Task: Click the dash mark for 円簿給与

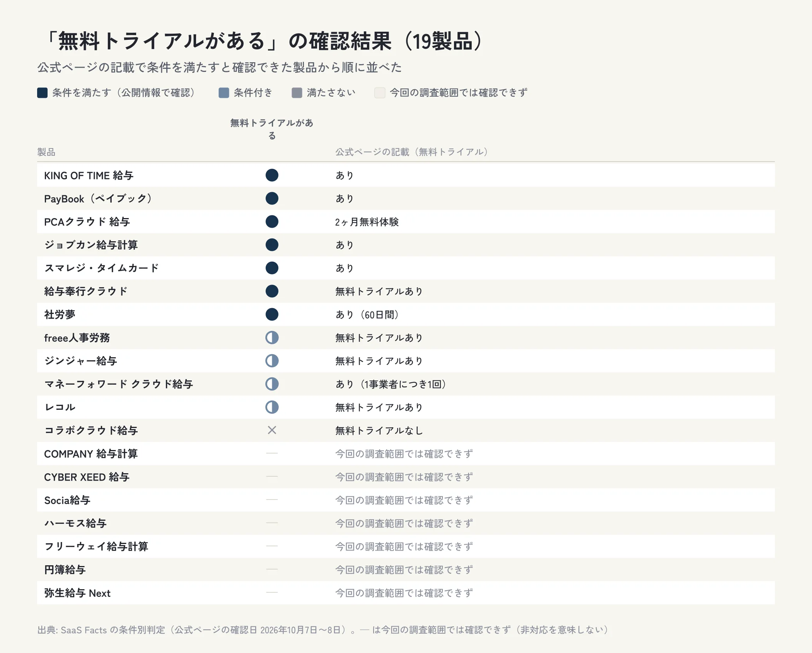Action: click(272, 569)
